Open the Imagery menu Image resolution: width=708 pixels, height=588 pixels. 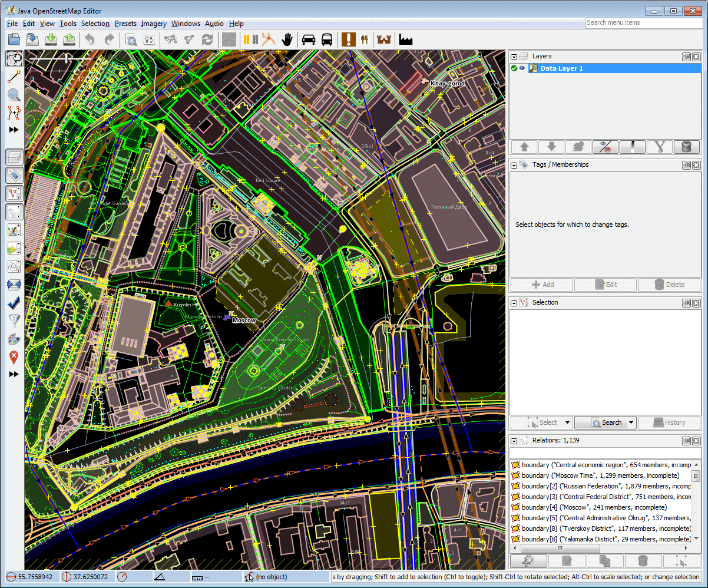[154, 24]
